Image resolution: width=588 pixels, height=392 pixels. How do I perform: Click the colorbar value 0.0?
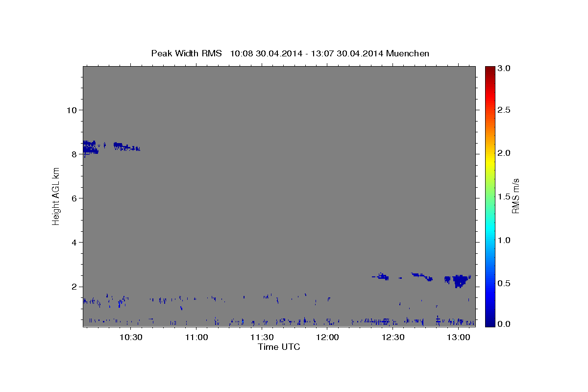[x=504, y=324]
